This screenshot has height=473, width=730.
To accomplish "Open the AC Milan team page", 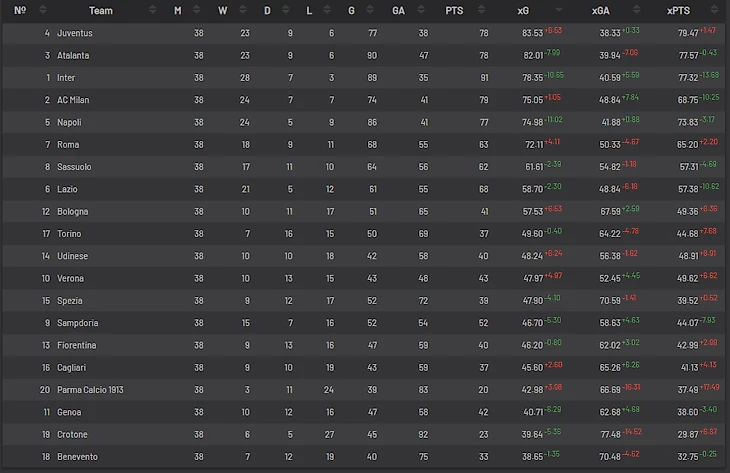I will point(73,100).
